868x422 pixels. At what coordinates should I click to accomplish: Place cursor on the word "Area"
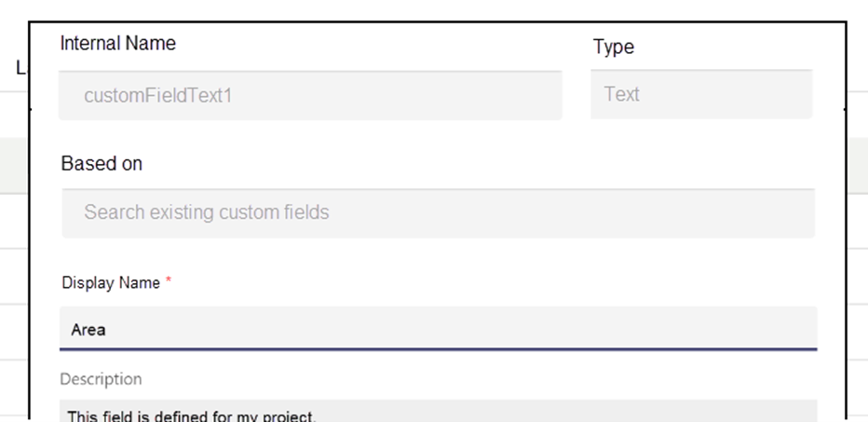(88, 330)
